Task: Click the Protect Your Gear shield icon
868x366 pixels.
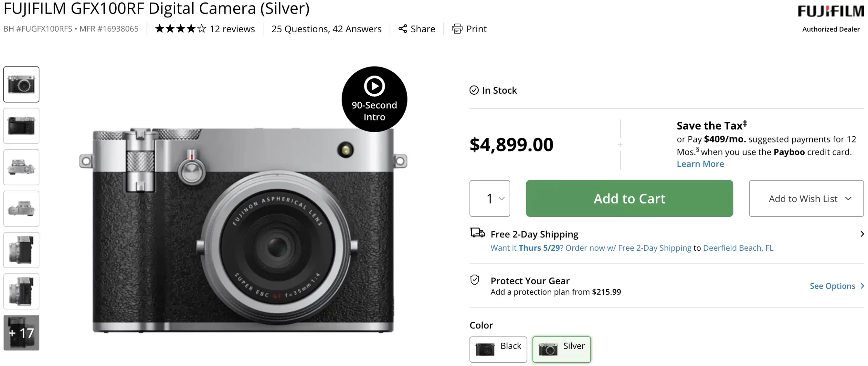Action: coord(475,280)
